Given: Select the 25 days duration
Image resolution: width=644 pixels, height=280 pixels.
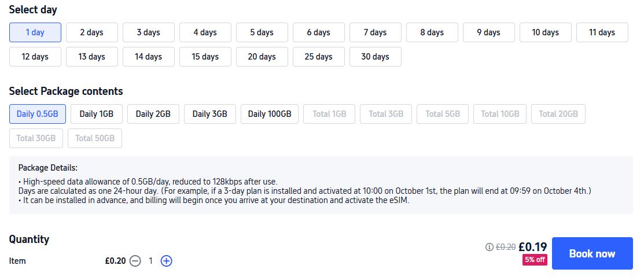Looking at the screenshot, I should pos(318,57).
